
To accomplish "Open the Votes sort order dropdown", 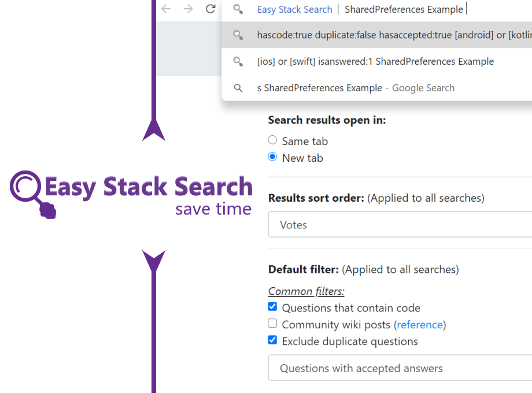I will [x=400, y=224].
